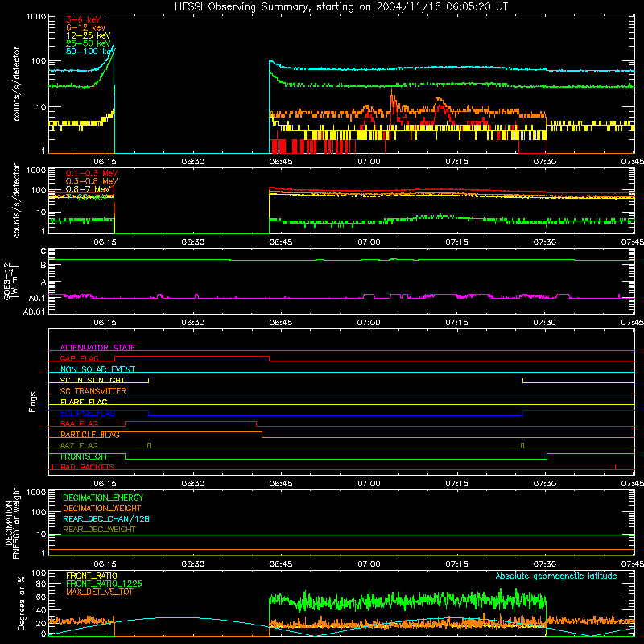Select the NON_SOLAR_EVENT flag label

[x=97, y=369]
